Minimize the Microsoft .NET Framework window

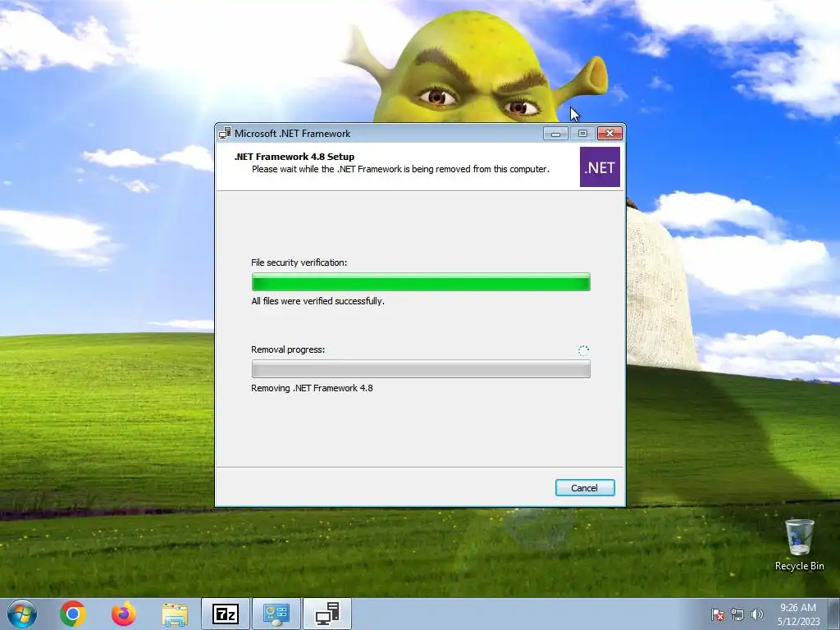[555, 134]
